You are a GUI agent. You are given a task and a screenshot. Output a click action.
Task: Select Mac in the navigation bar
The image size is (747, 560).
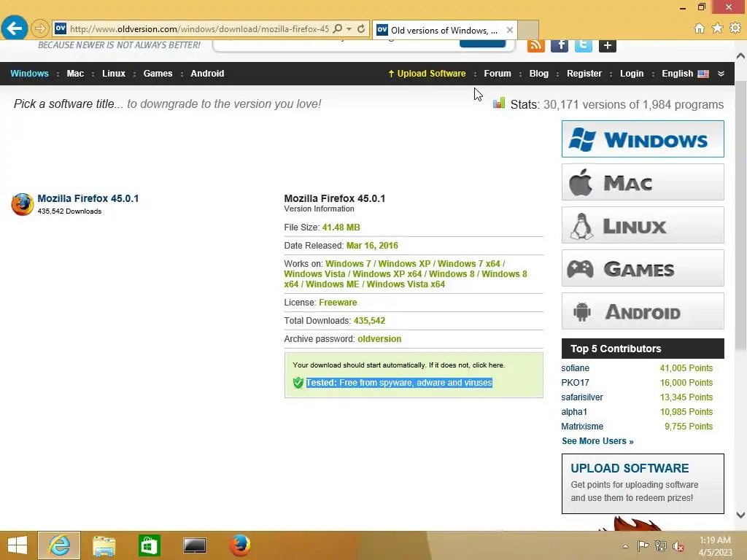coord(75,74)
